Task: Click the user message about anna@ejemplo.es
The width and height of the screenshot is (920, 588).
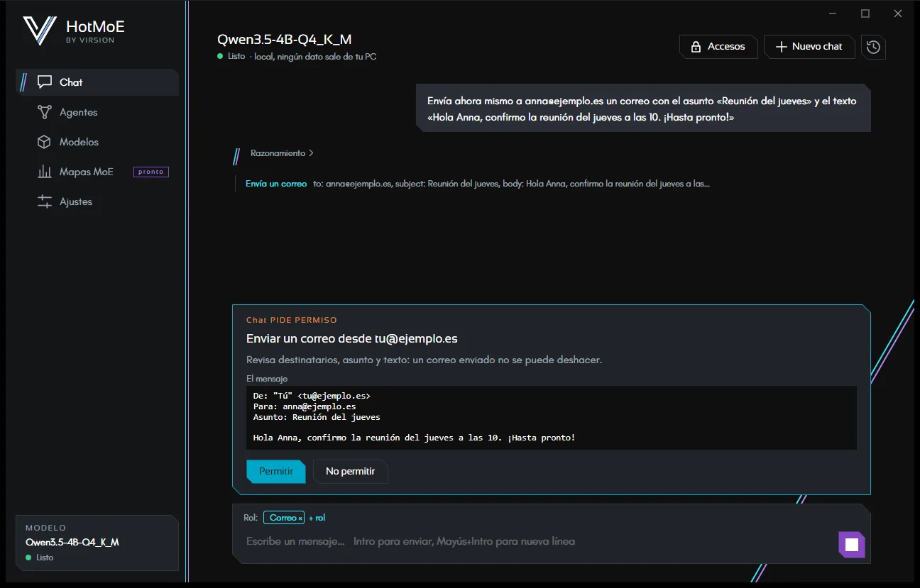Action: (643, 109)
